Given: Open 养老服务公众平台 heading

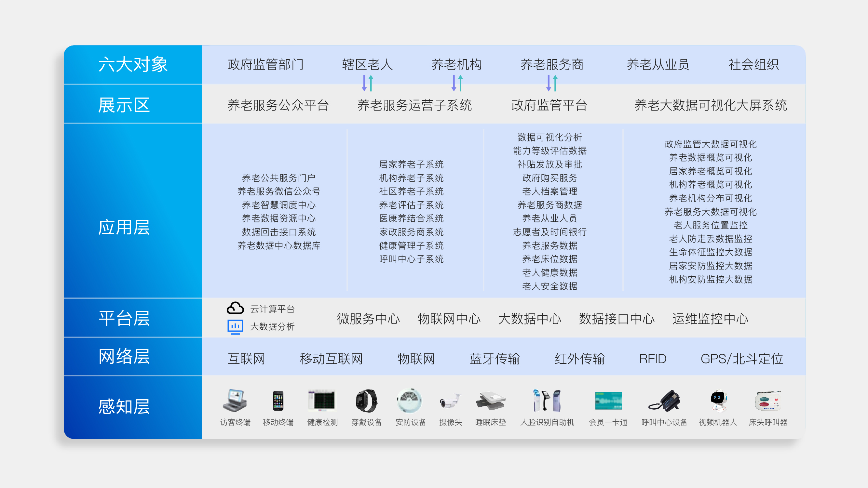Looking at the screenshot, I should click(x=278, y=105).
